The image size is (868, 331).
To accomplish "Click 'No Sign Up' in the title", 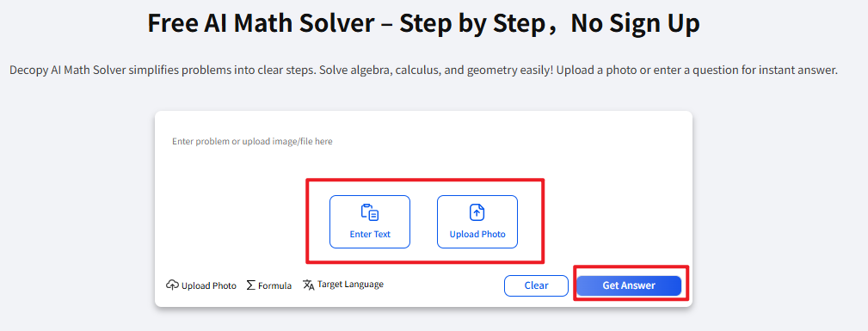I will pos(635,23).
